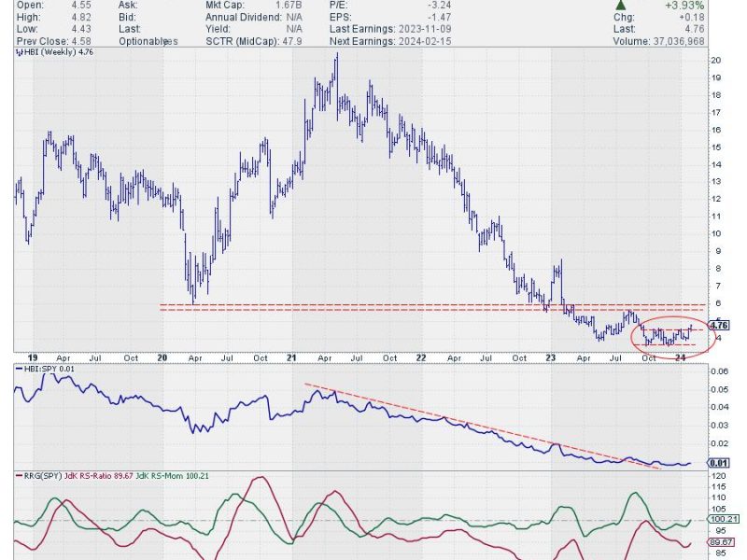Click the boxed 0.01 relative strength marker

718,463
